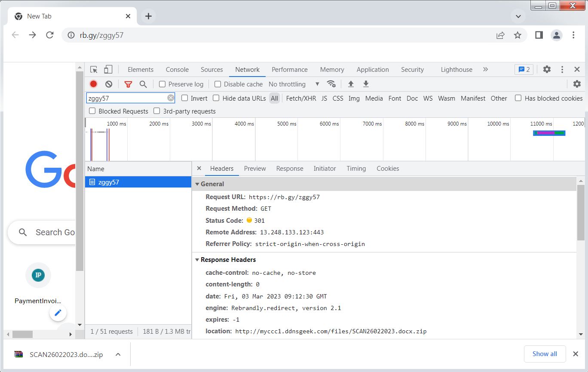588x372 pixels.
Task: Check the Disable cache option
Action: (218, 84)
